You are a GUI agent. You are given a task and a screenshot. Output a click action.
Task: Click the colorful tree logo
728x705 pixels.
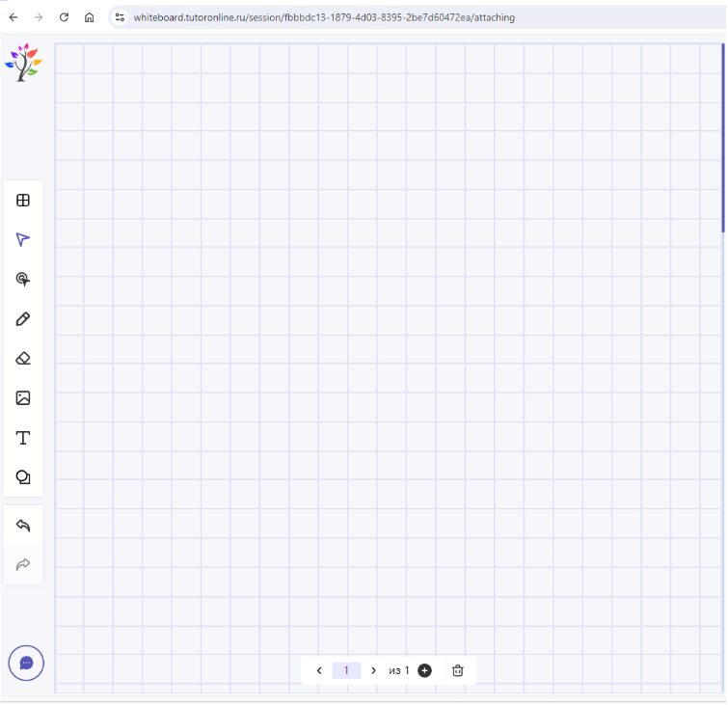coord(24,63)
